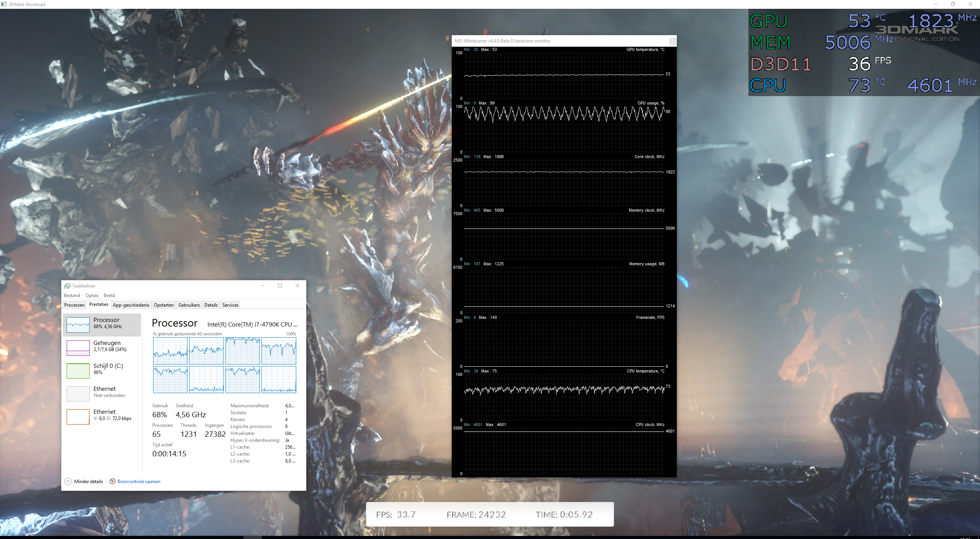Close the Taakbeheer window
The image size is (980, 539).
pyautogui.click(x=297, y=286)
